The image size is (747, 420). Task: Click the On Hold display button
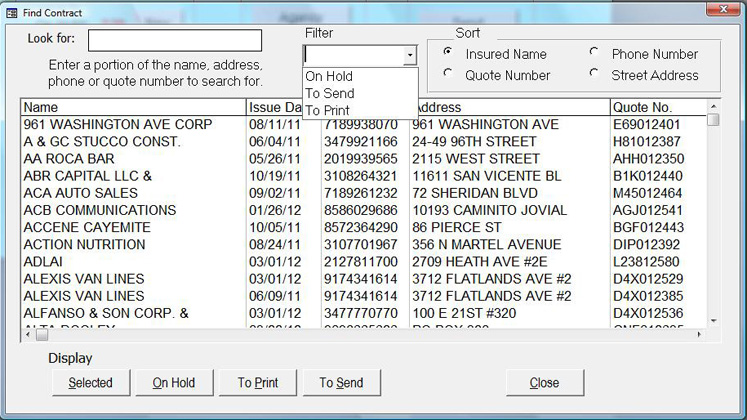tap(174, 382)
